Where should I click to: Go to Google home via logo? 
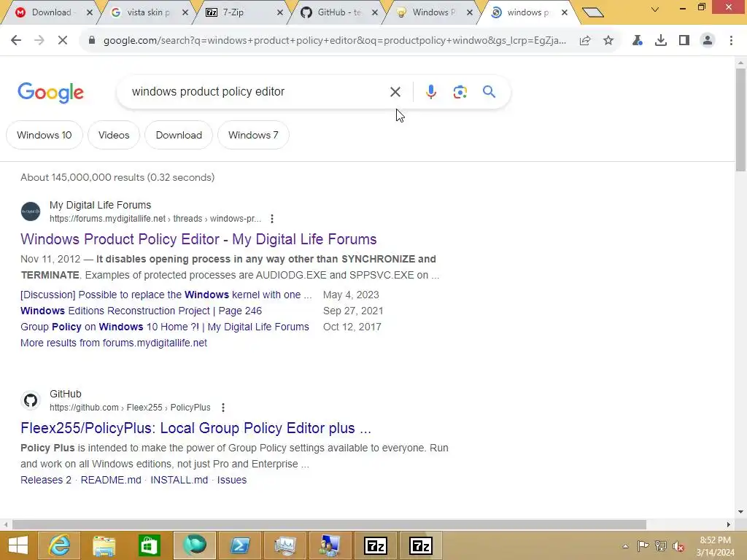coord(50,93)
